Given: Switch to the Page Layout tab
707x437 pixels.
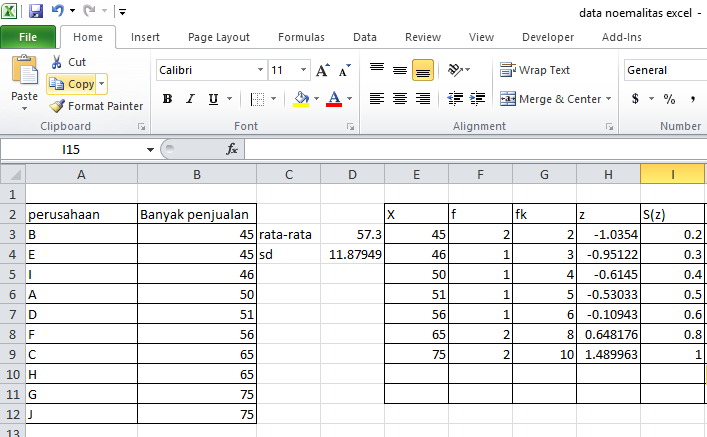Looking at the screenshot, I should pos(219,37).
